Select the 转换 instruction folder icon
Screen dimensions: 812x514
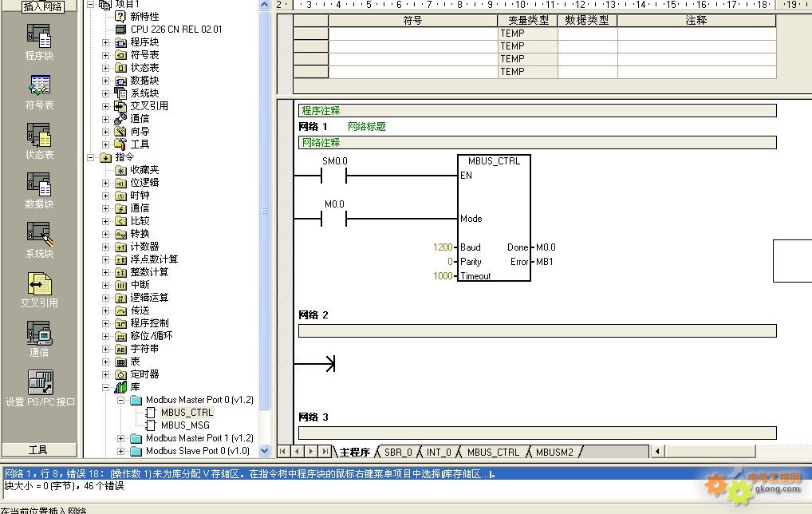120,234
